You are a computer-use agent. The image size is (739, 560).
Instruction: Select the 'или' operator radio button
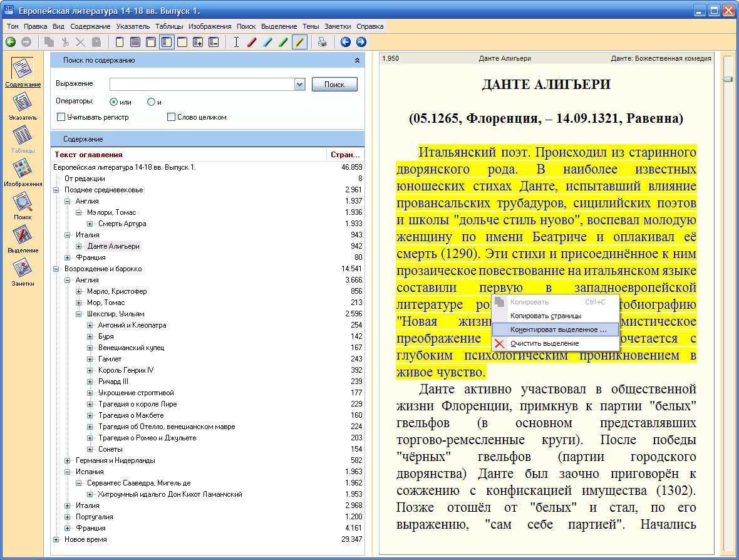[x=113, y=102]
